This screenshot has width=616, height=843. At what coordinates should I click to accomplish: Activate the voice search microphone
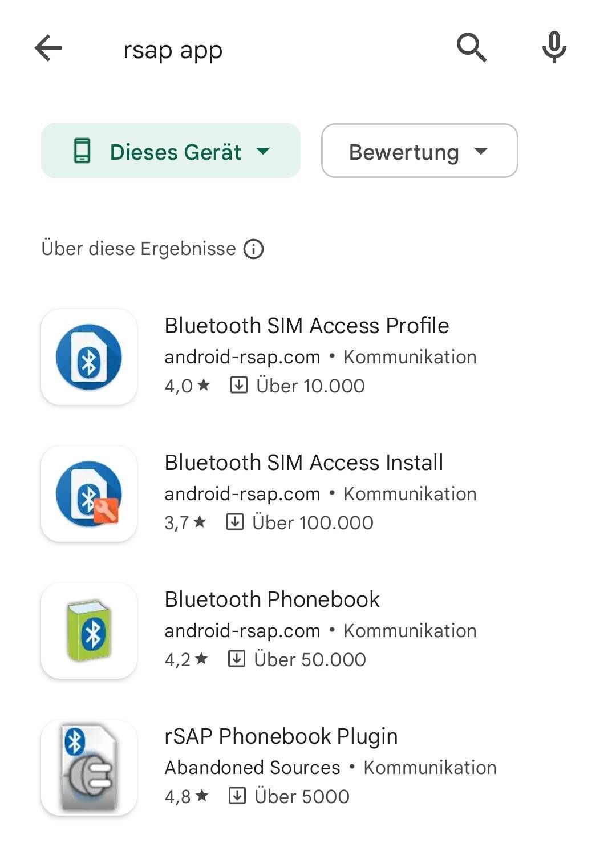click(x=554, y=48)
